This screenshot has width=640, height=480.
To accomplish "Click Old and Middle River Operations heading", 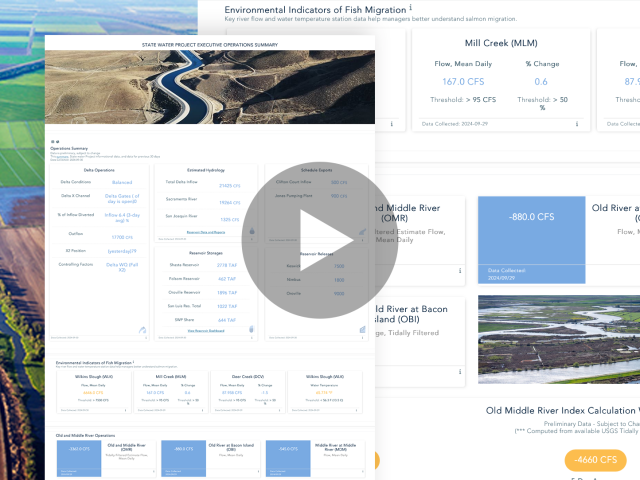I will click(x=85, y=436).
